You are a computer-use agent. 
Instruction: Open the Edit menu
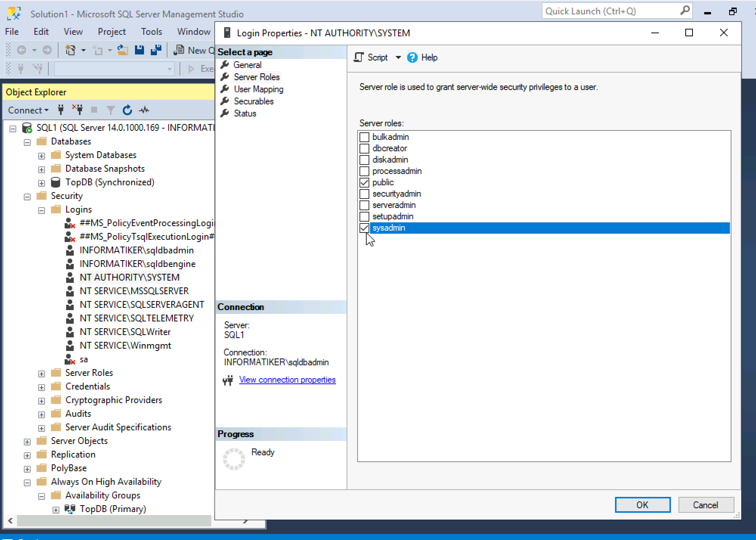(41, 32)
